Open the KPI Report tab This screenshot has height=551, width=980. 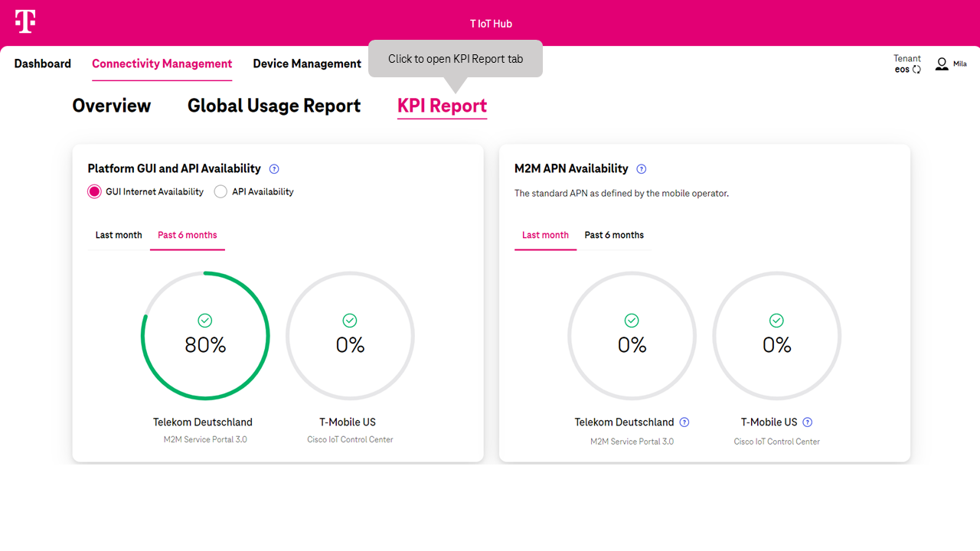click(442, 106)
